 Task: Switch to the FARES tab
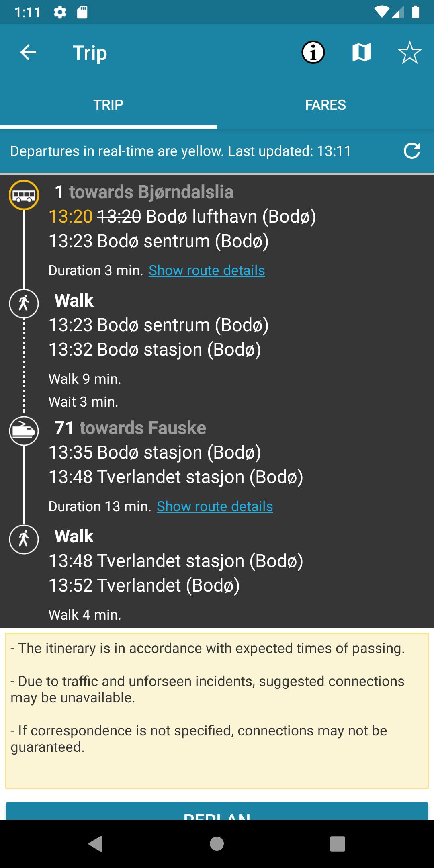(x=325, y=105)
